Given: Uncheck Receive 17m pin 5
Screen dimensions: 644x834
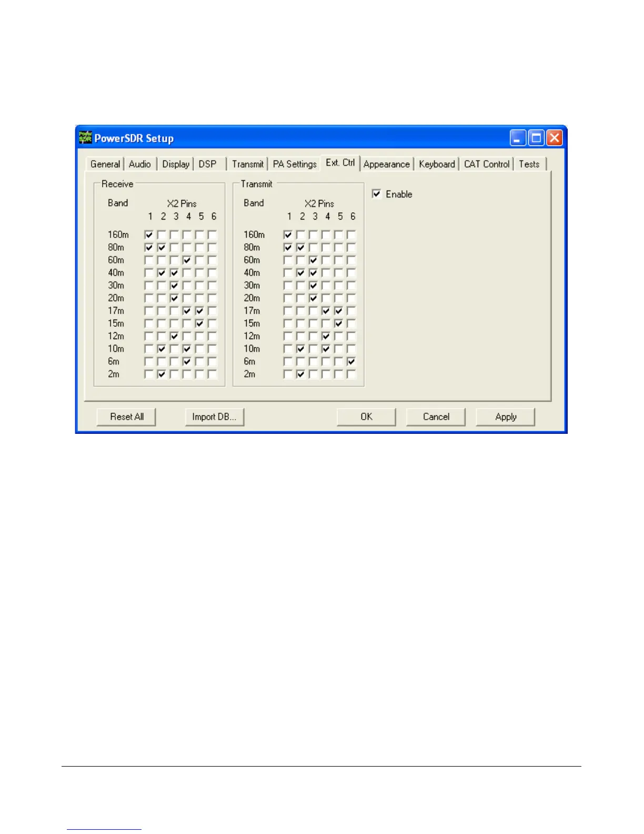Looking at the screenshot, I should tap(199, 311).
